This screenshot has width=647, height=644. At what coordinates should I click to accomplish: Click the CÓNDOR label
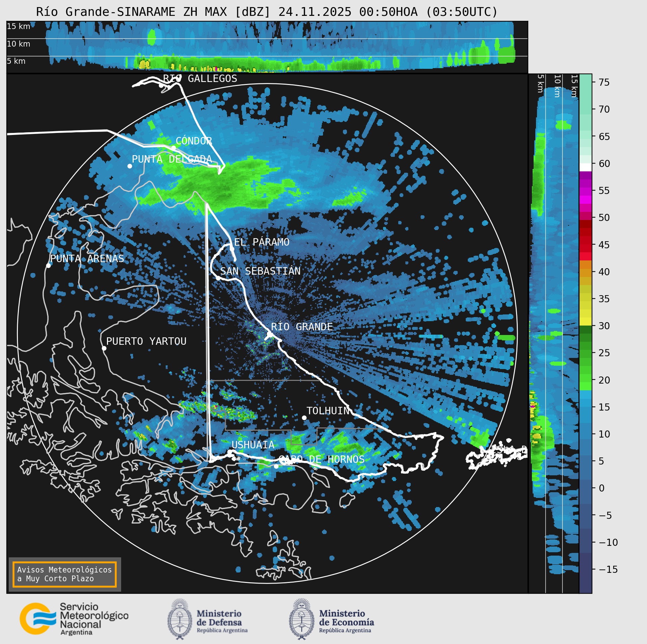pos(194,141)
